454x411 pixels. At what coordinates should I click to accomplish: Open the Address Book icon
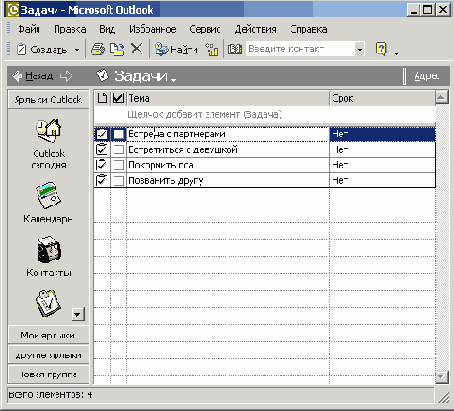[x=235, y=49]
